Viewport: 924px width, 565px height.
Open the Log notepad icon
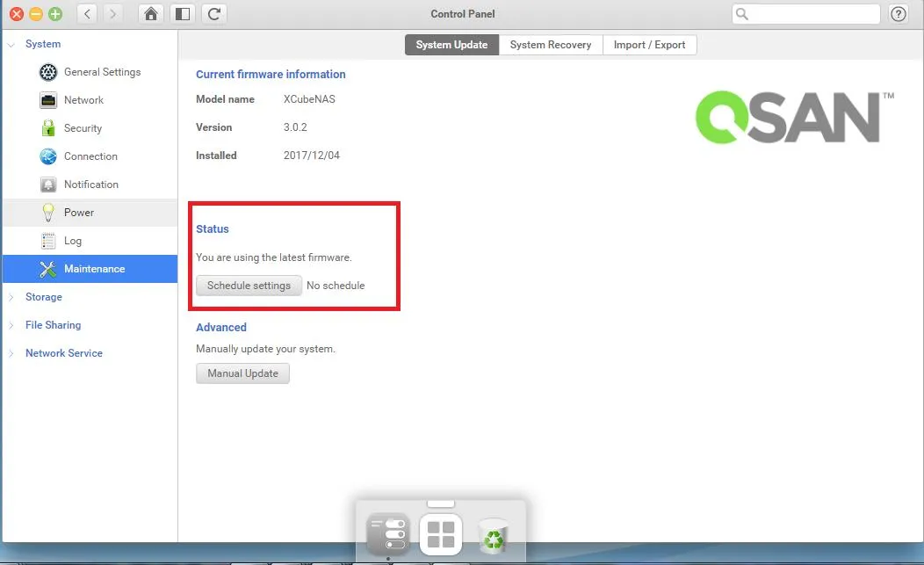coord(48,241)
